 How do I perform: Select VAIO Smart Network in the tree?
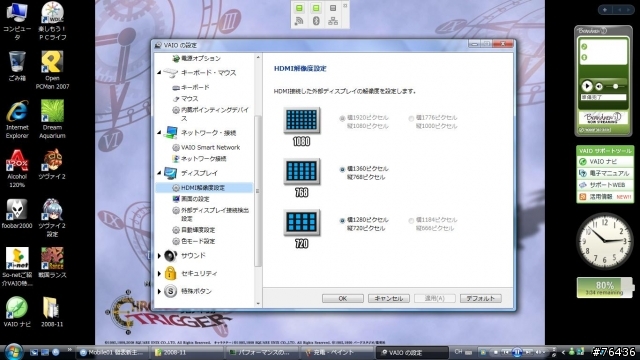(x=206, y=147)
